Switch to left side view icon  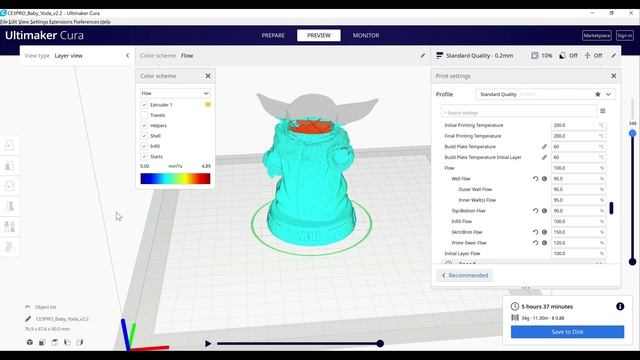pos(67,342)
